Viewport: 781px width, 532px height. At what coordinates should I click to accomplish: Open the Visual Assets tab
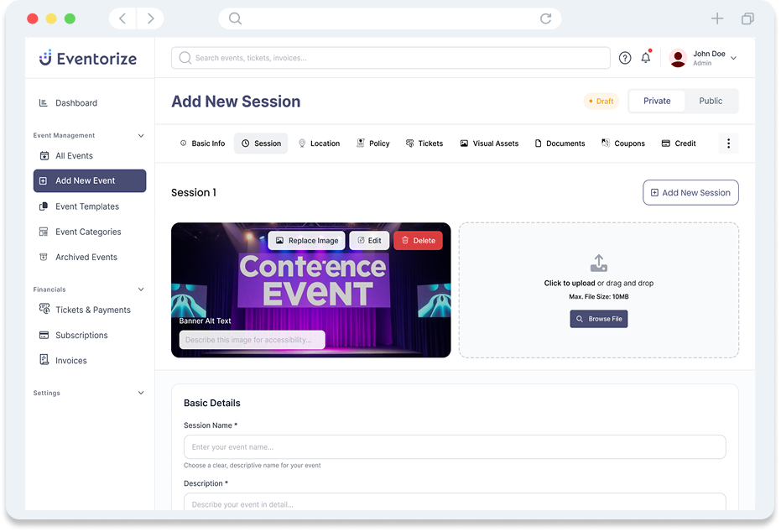(489, 143)
